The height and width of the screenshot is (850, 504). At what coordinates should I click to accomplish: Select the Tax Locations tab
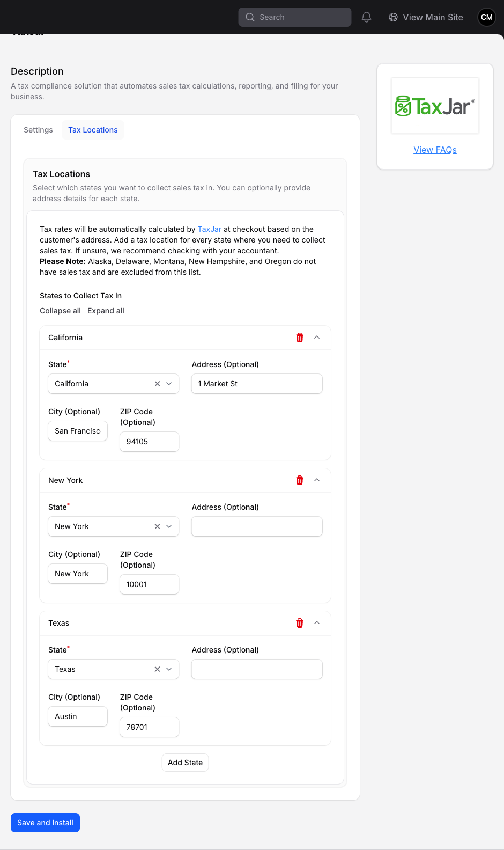tap(93, 130)
